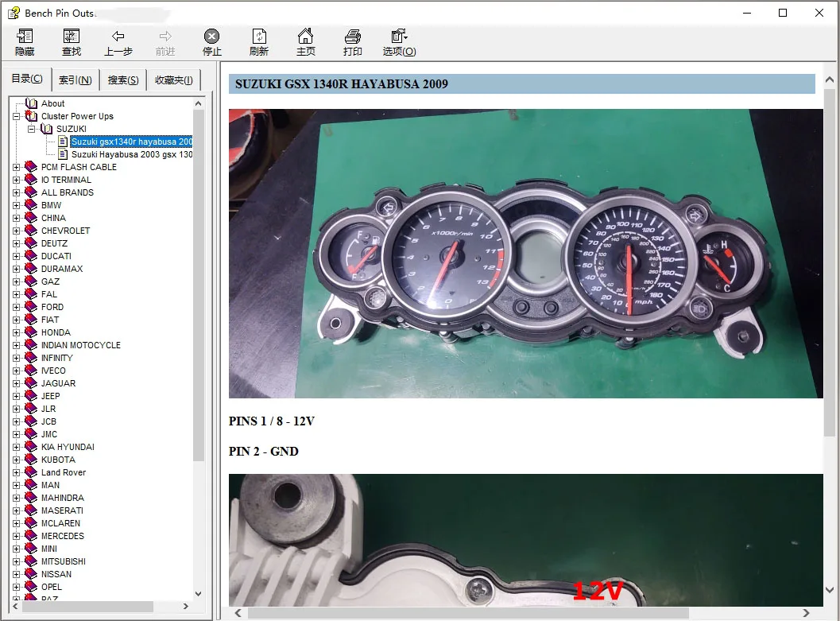The width and height of the screenshot is (840, 621).
Task: Click the page icon of Suzuki Hayabusa 2003
Action: coord(64,154)
